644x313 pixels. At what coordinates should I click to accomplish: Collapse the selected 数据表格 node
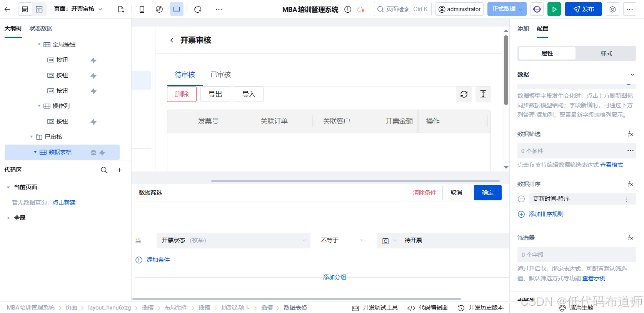(x=35, y=152)
